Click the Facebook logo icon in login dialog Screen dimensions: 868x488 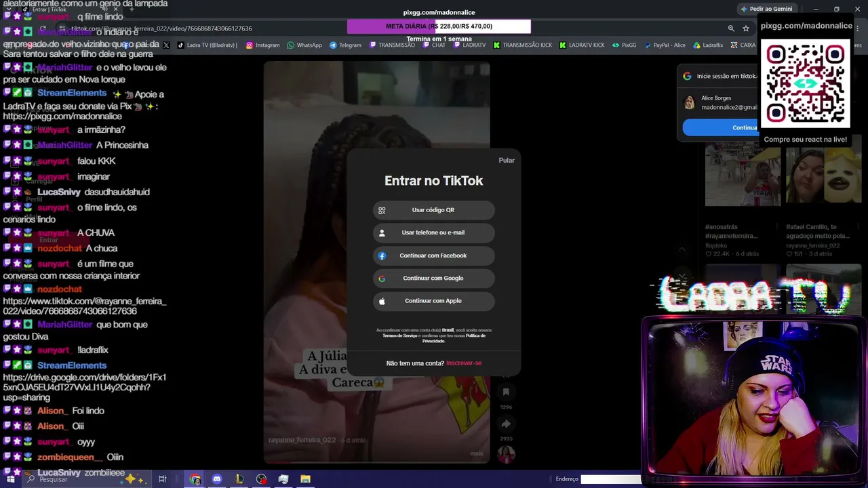382,256
